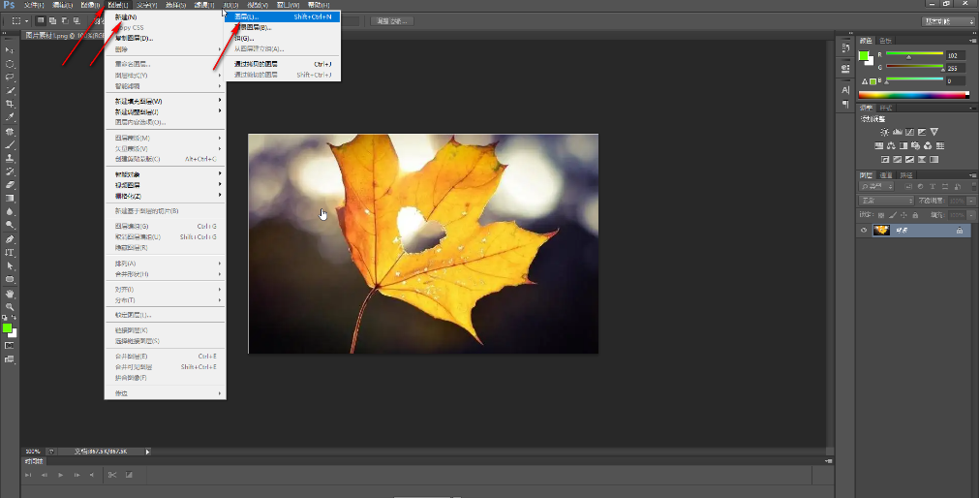Open the layer blend mode dropdown
Viewport: 980px width, 498px height.
(887, 201)
